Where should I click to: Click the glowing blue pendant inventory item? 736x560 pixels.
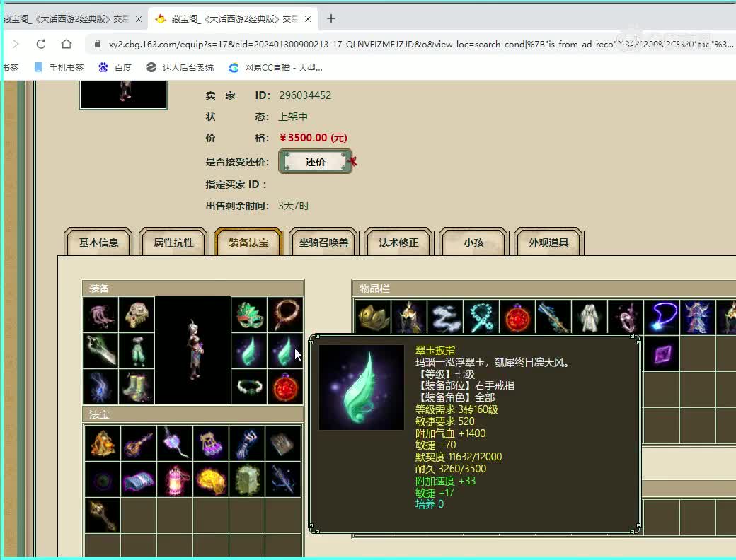click(x=662, y=317)
